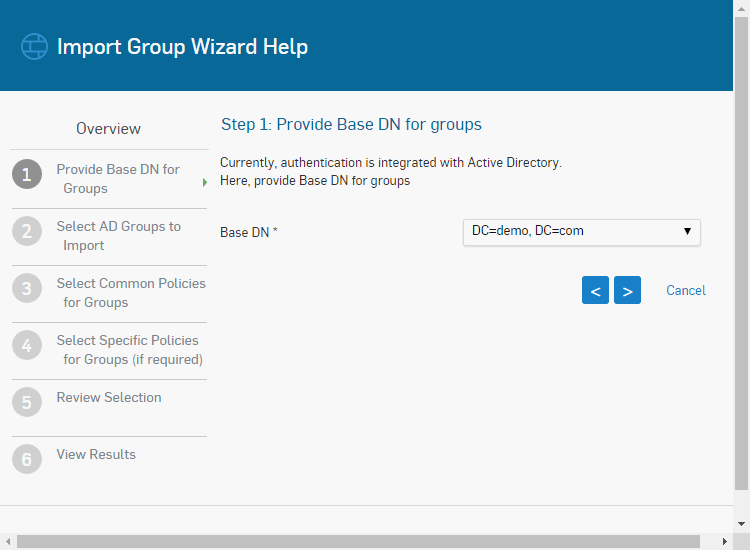The width and height of the screenshot is (750, 550).
Task: Select the Select AD Groups to Import step
Action: coord(119,236)
